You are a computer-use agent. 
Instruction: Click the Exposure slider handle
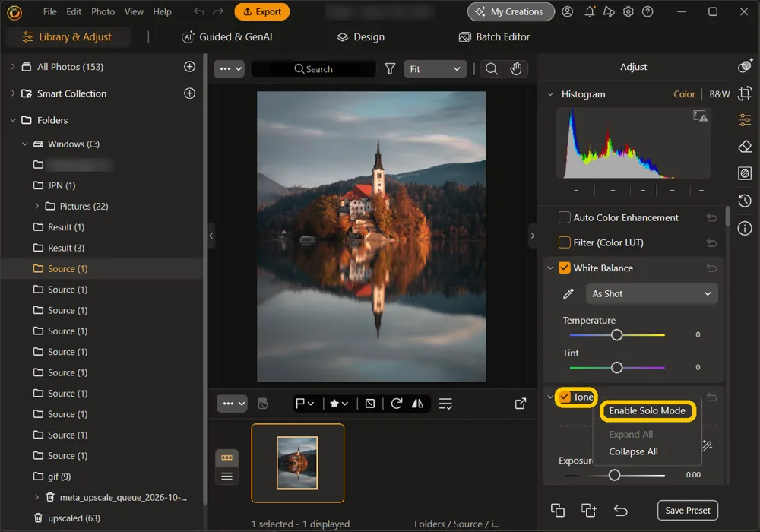coord(614,475)
